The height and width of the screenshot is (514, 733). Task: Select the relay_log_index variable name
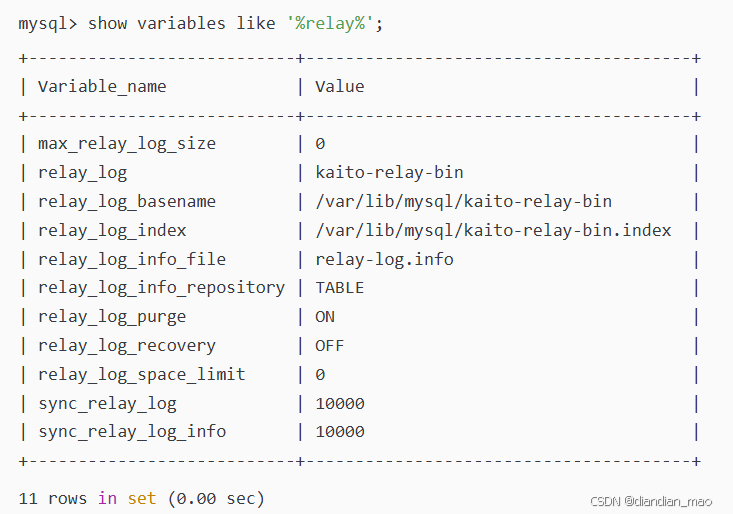tap(112, 231)
